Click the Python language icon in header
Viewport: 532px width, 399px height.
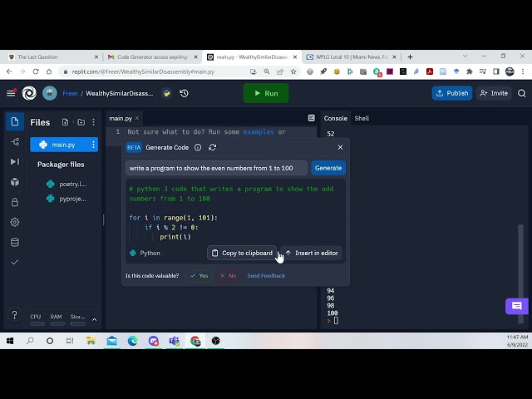point(166,93)
